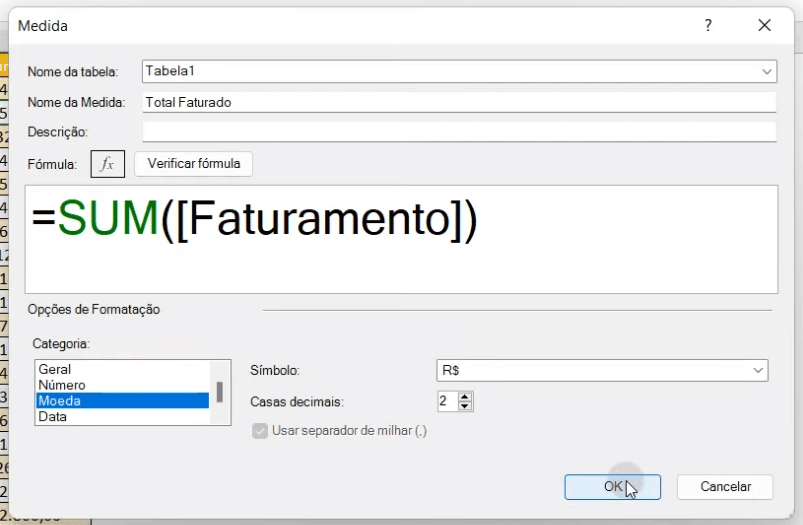Close the Medida dialog
803x525 pixels.
[765, 25]
